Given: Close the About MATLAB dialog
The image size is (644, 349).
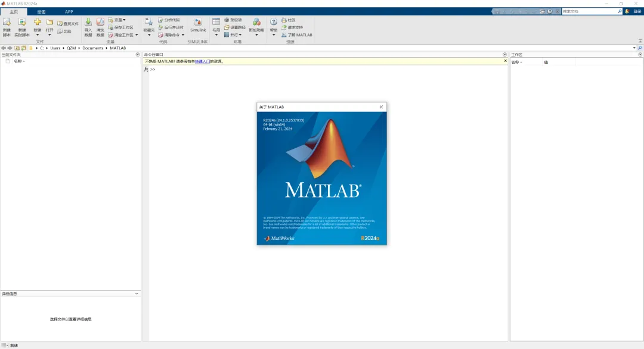Looking at the screenshot, I should [x=381, y=107].
